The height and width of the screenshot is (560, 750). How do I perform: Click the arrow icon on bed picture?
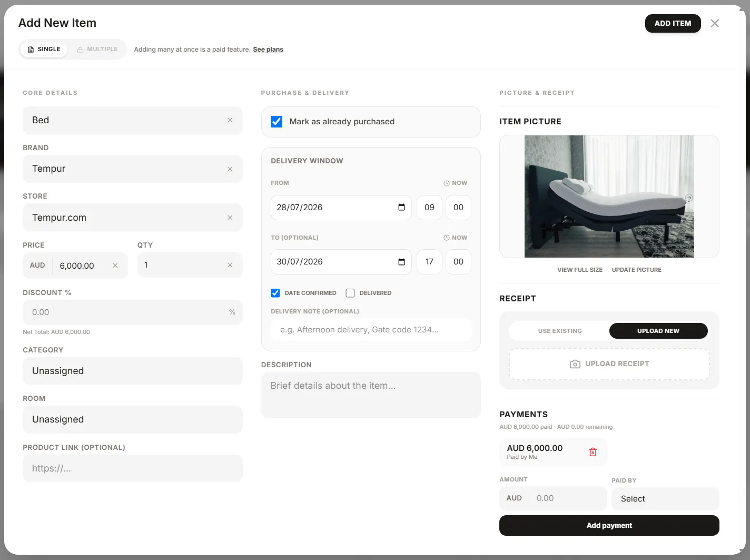[x=688, y=198]
